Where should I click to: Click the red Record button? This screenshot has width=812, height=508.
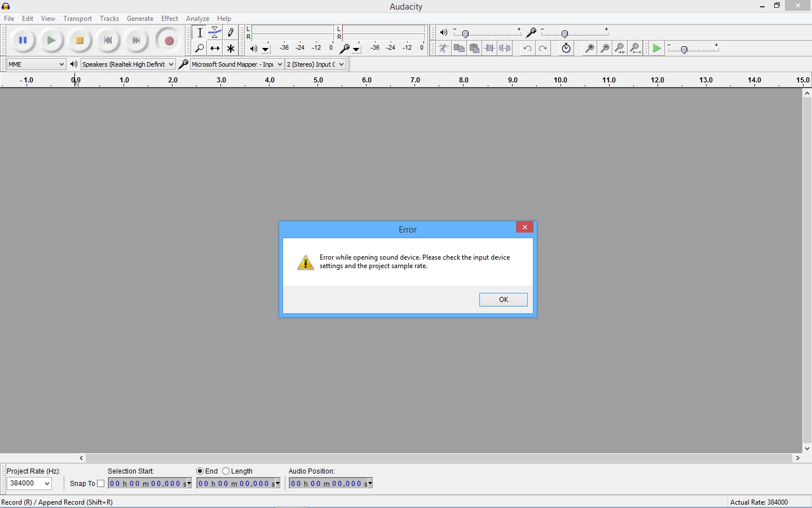[x=169, y=41]
